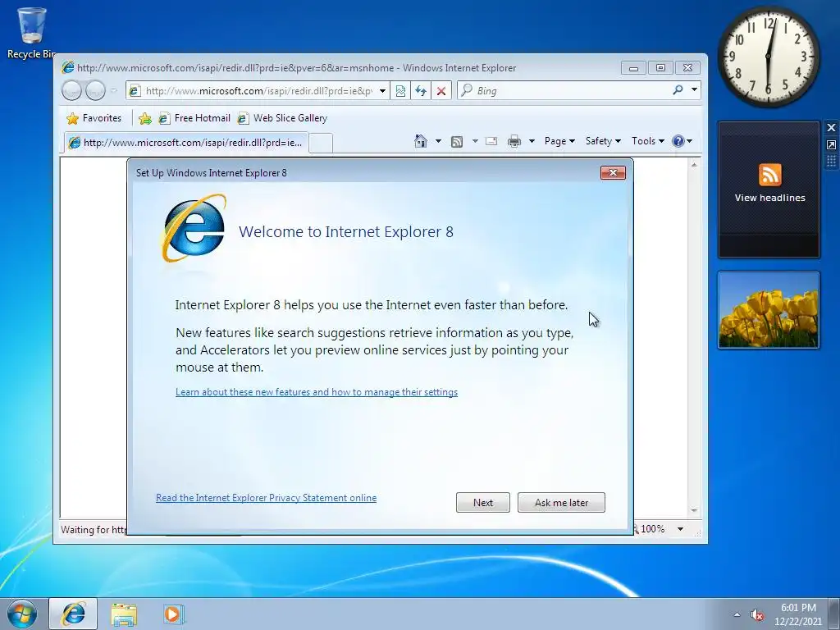This screenshot has width=840, height=630.
Task: Minimize the Internet Explorer window
Action: coord(633,68)
